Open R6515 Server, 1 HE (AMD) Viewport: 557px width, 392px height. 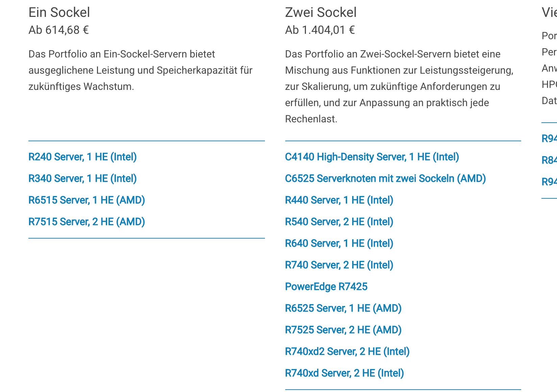tap(87, 200)
